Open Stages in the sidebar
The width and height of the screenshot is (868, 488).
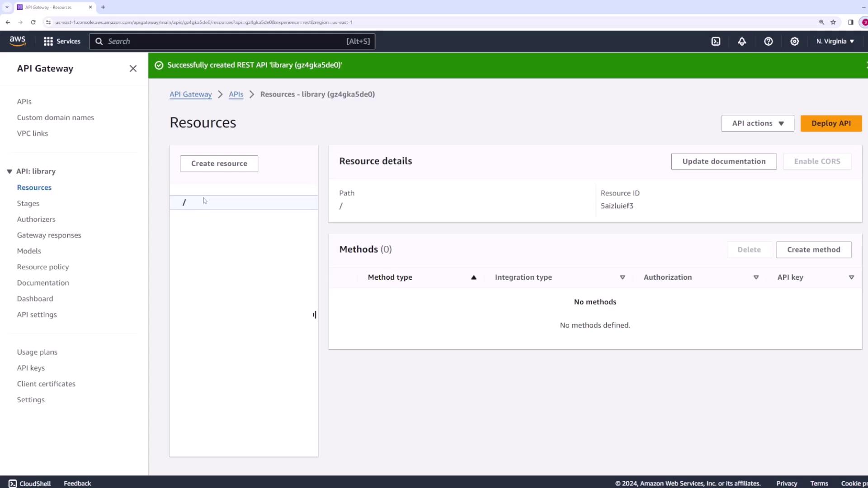click(28, 203)
